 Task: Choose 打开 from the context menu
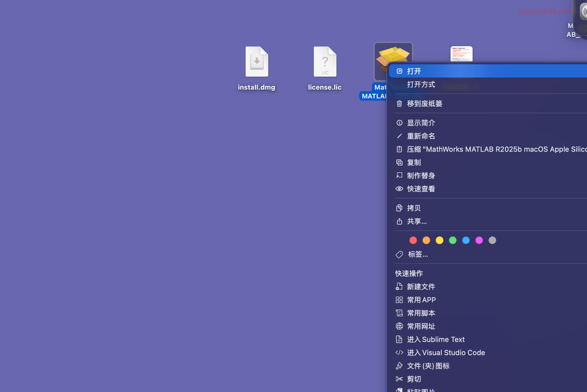(x=488, y=71)
